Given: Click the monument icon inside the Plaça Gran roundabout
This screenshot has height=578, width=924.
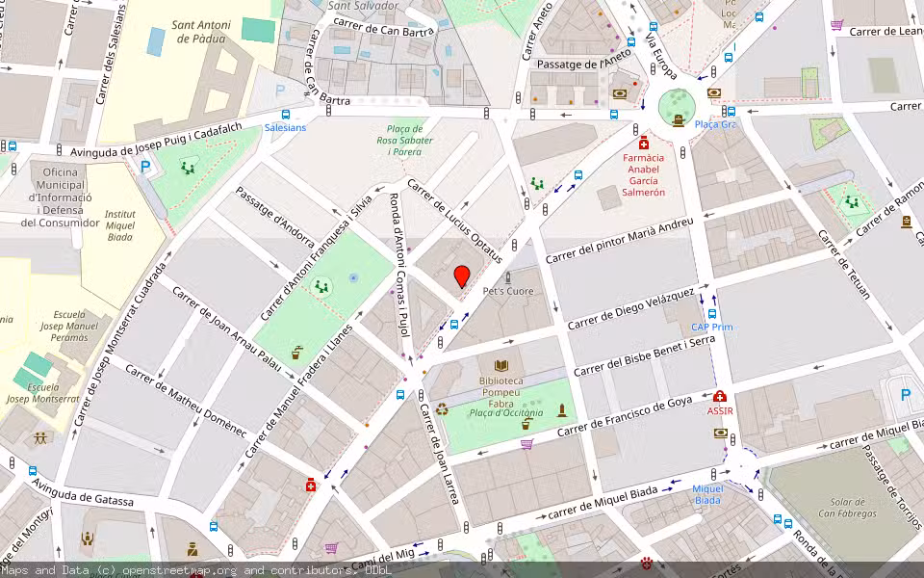Looking at the screenshot, I should 679,120.
